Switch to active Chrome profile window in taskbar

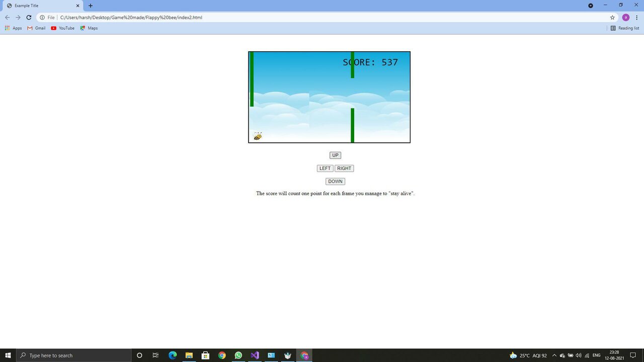pyautogui.click(x=304, y=355)
